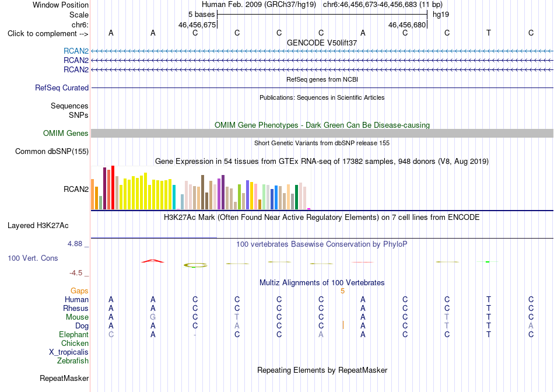Open 'Publications: Sequences in Scientific Articles' title
This screenshot has height=392, width=554.
coord(322,97)
